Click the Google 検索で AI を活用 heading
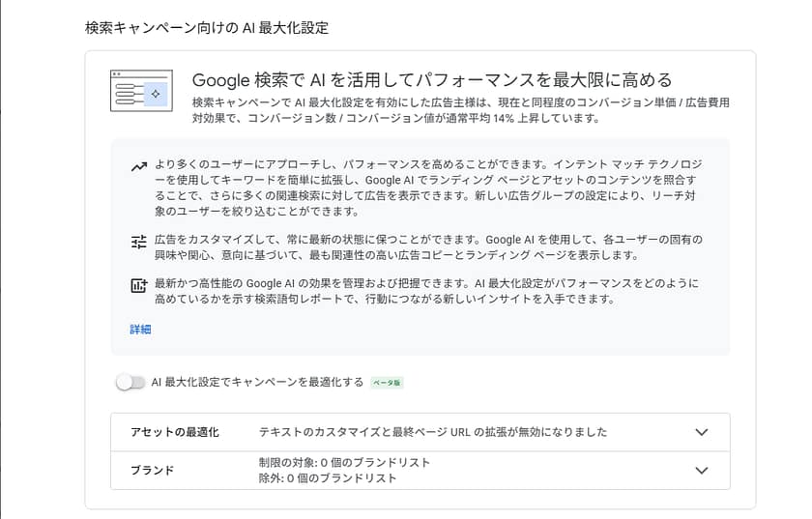 point(431,79)
